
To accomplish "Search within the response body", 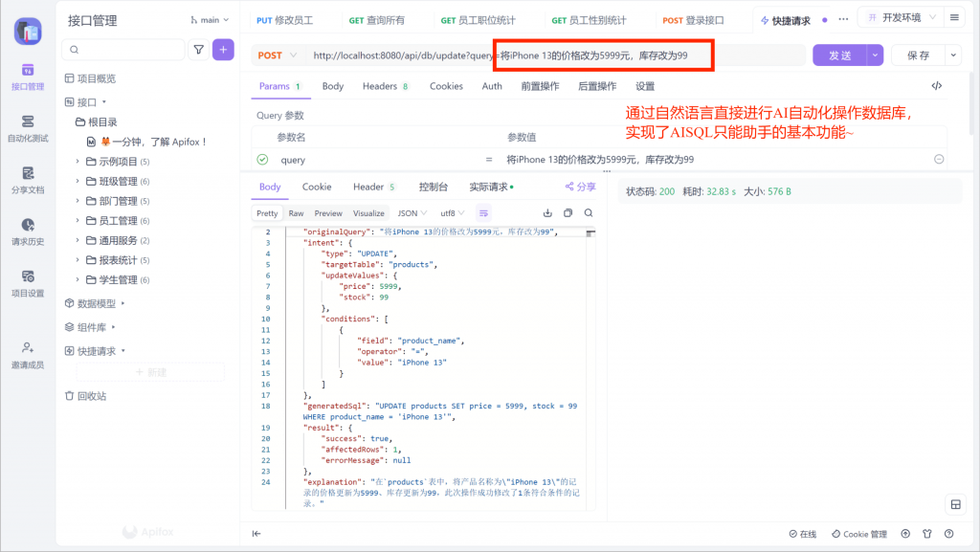I will [589, 213].
